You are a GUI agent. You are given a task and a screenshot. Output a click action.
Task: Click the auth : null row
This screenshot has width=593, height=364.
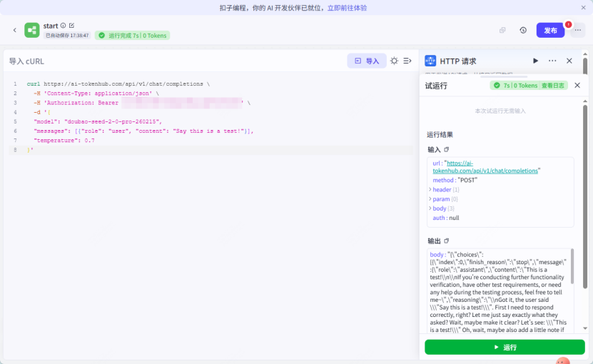446,218
